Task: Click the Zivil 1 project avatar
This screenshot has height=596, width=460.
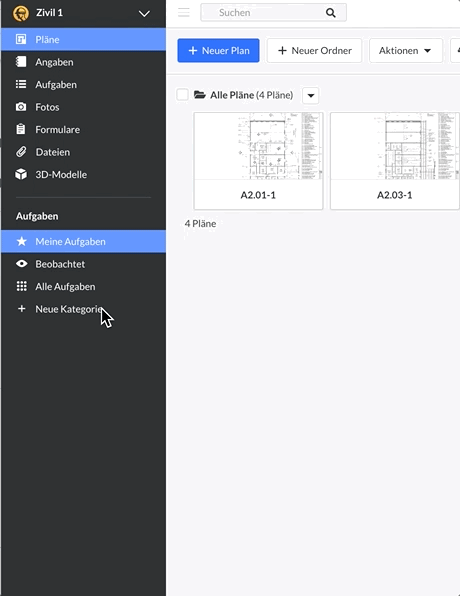Action: (21, 13)
